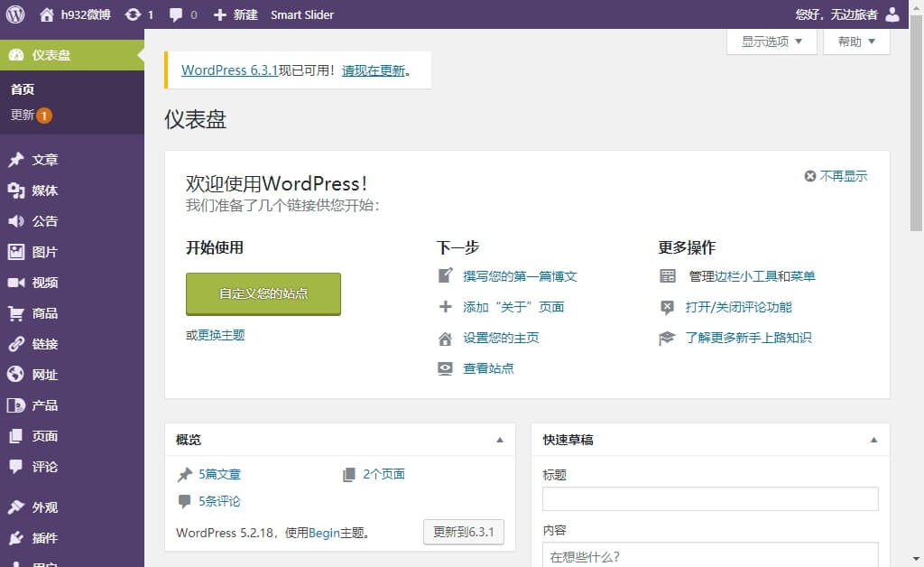Click the house icon beside 设置您的主页
This screenshot has width=924, height=567.
pos(446,339)
